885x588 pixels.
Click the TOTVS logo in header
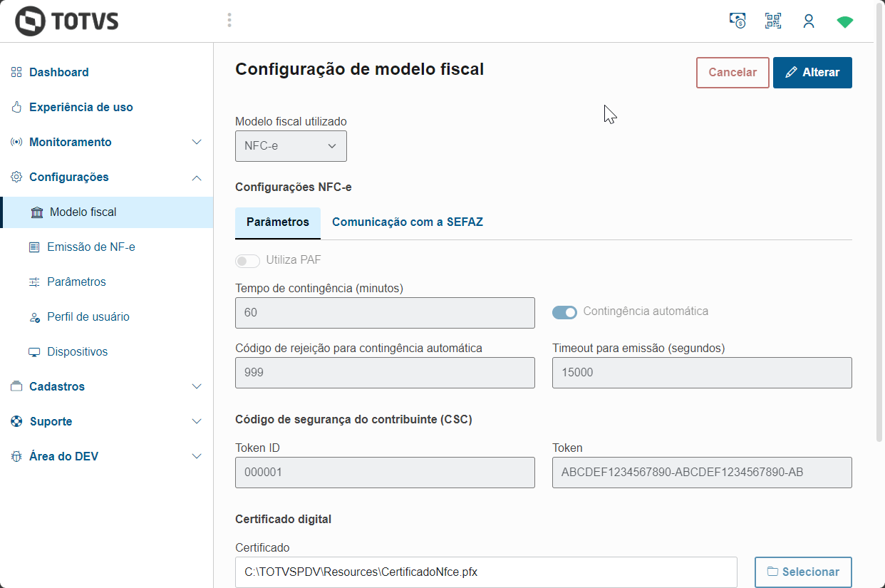pyautogui.click(x=67, y=21)
